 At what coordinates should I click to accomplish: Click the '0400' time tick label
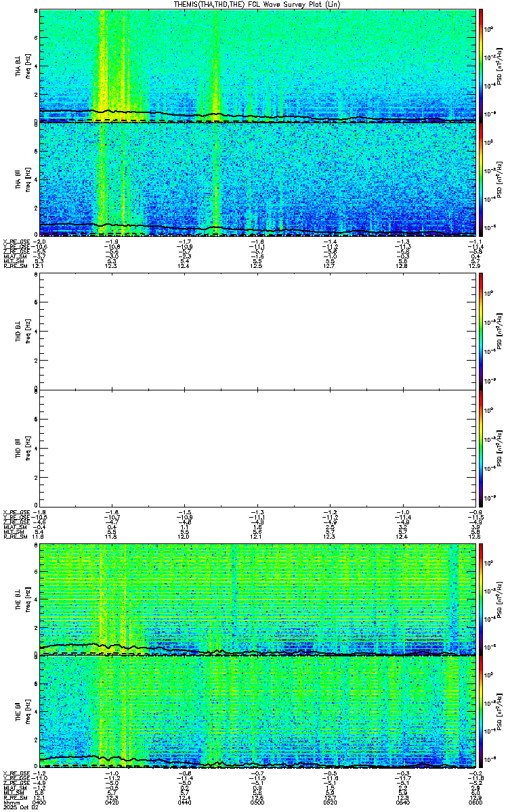(x=40, y=802)
